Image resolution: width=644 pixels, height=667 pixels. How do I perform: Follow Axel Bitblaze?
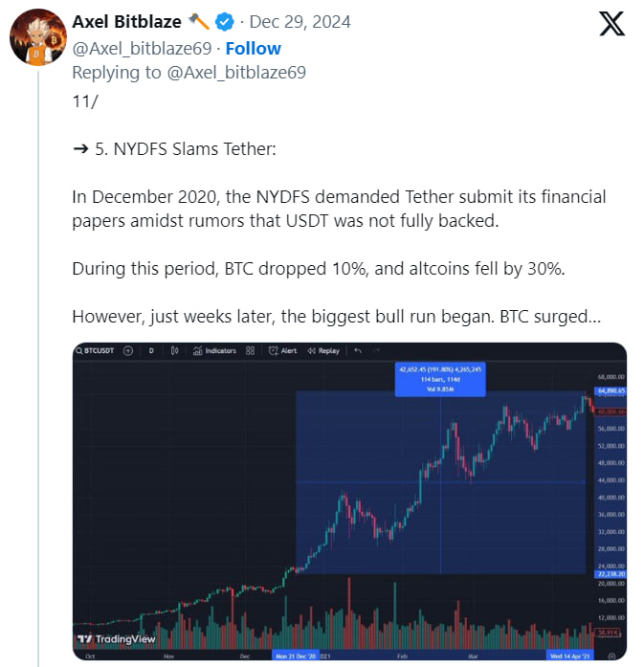point(253,48)
